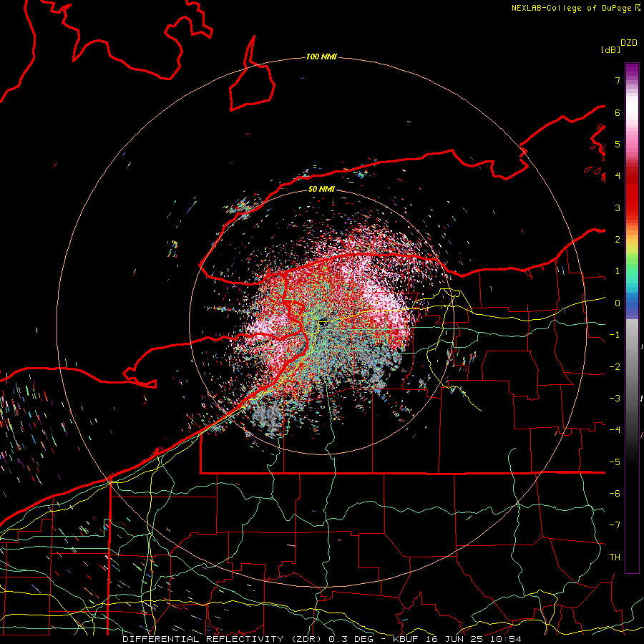Viewport: 644px width, 644px height.
Task: Select the -1 value on color scale
Action: pyautogui.click(x=615, y=335)
